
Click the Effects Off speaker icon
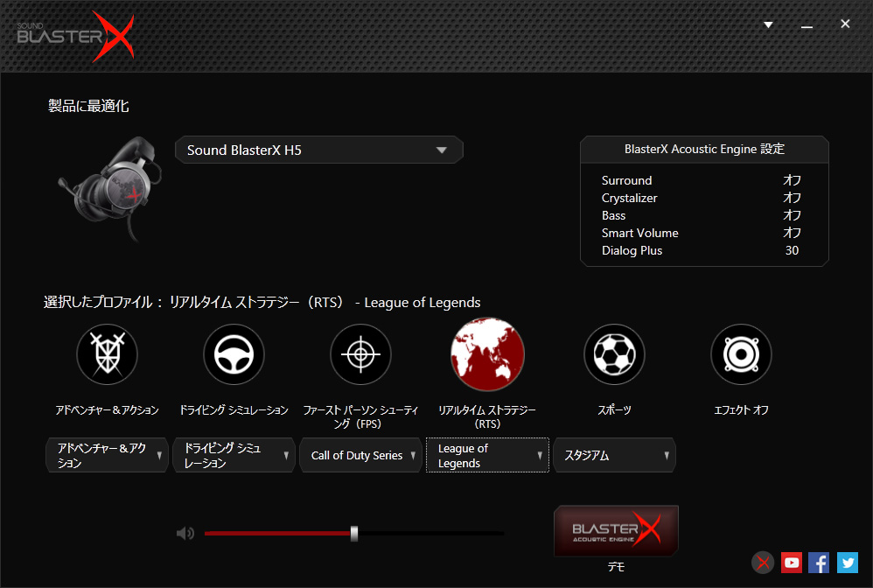(x=741, y=354)
